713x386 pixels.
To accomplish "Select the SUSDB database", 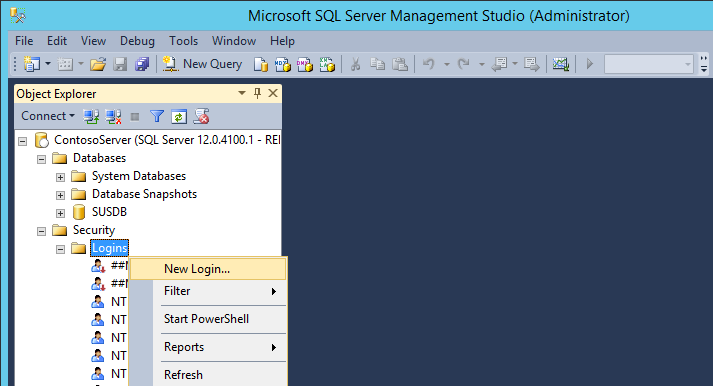I will tap(109, 212).
